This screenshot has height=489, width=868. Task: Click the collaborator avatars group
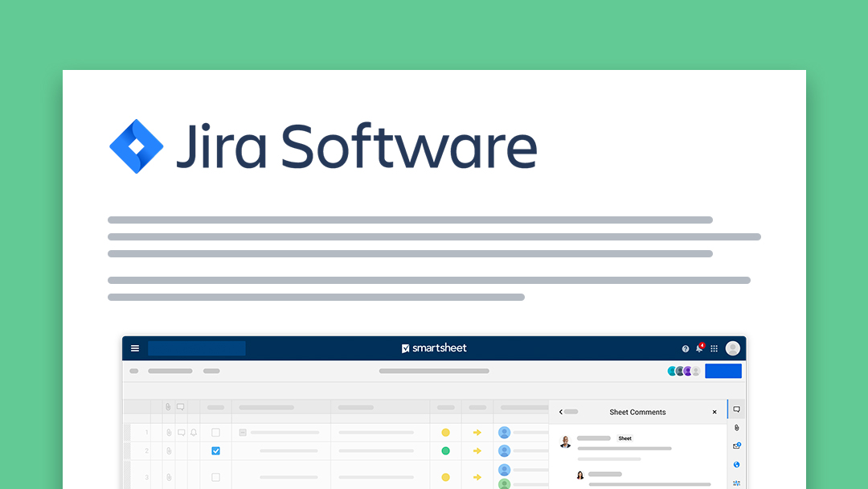click(x=684, y=371)
